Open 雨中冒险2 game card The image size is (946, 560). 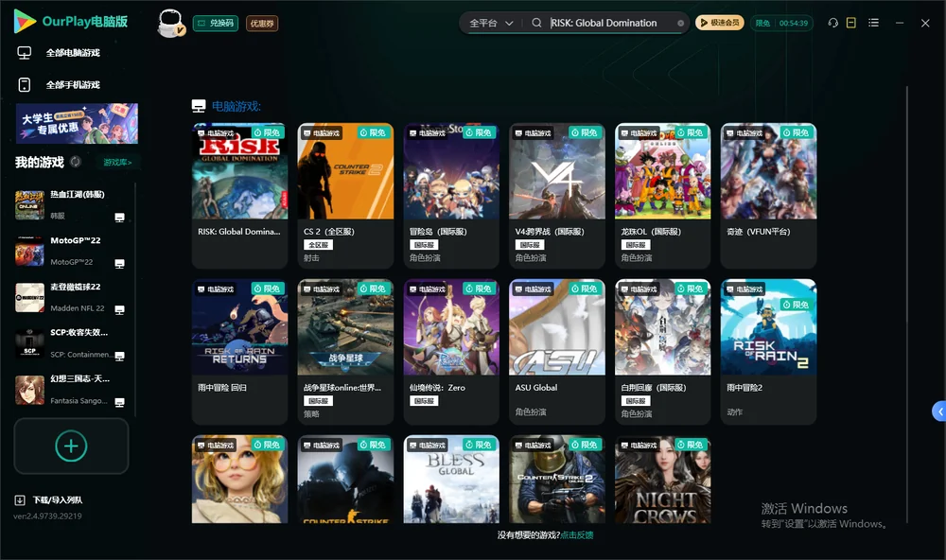pos(768,352)
